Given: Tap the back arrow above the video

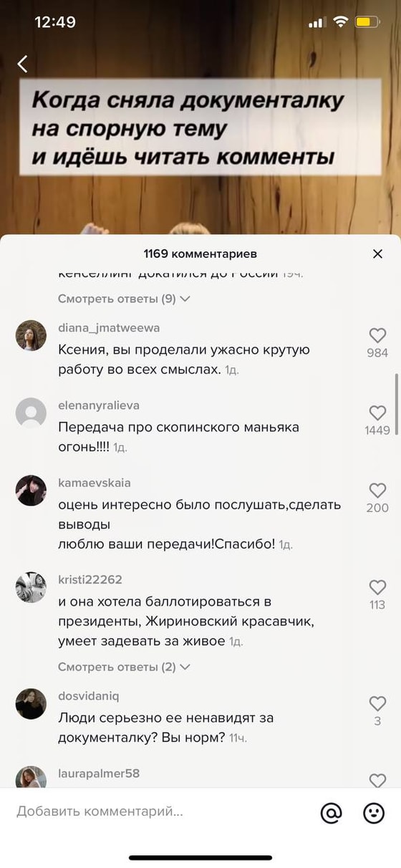Looking at the screenshot, I should tap(23, 64).
